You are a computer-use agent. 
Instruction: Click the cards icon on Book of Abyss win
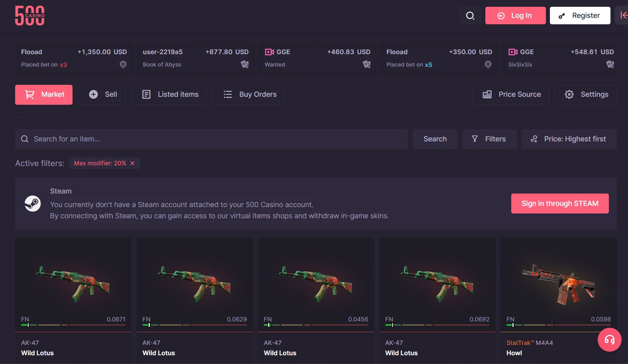click(x=245, y=64)
